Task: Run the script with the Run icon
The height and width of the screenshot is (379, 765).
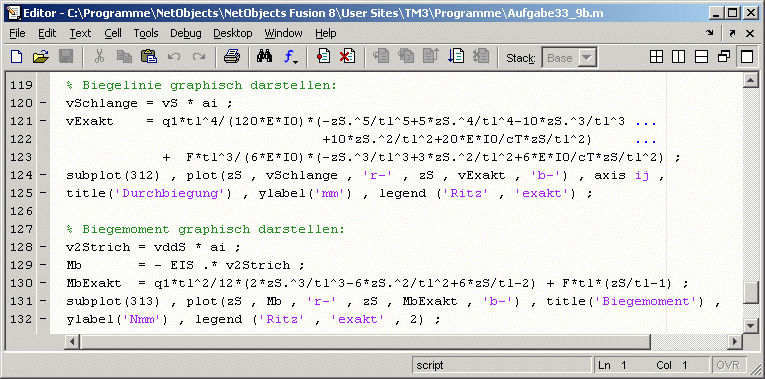Action: [x=456, y=56]
